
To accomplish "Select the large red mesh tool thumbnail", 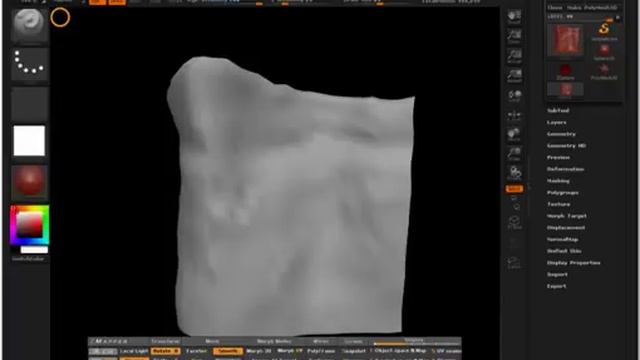I will [x=565, y=40].
